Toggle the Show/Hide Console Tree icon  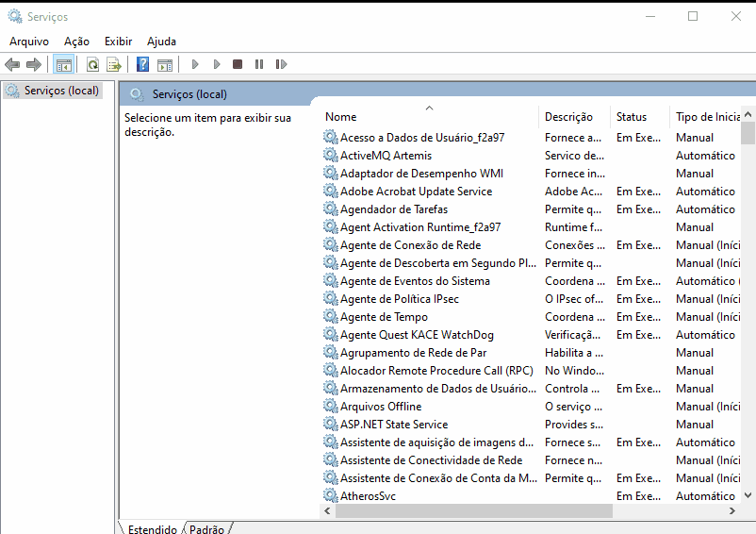point(64,64)
